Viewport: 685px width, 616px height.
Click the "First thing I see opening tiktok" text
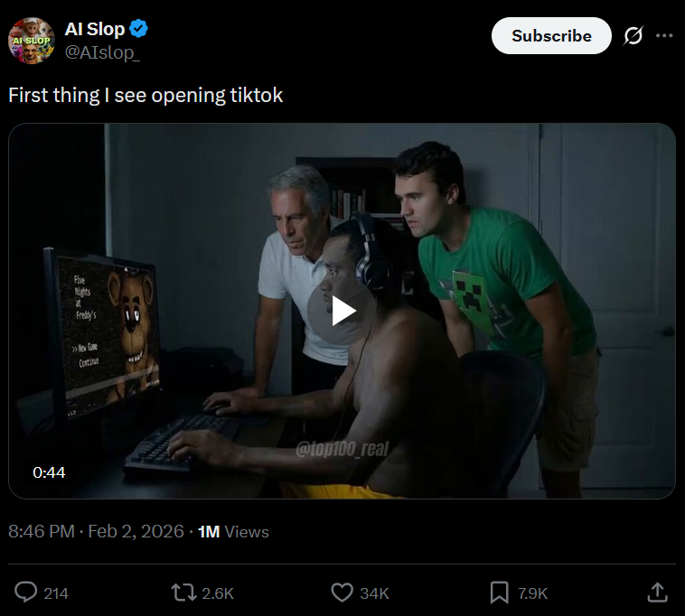tap(145, 95)
